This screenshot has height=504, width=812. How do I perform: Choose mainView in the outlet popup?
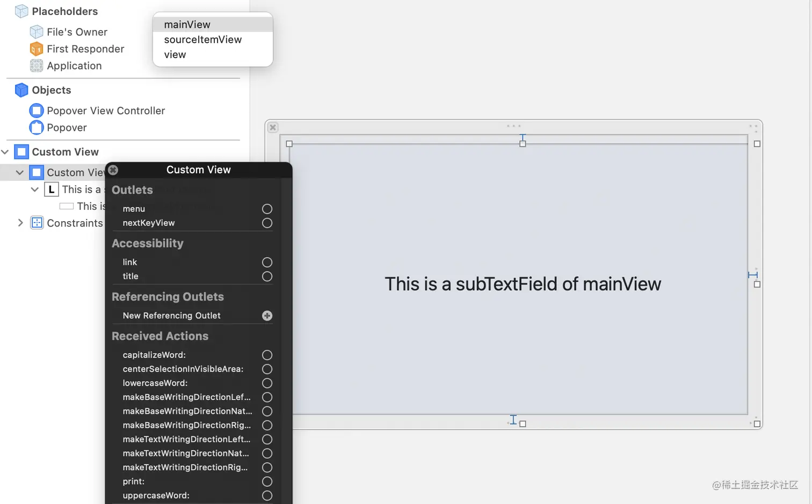(x=213, y=24)
